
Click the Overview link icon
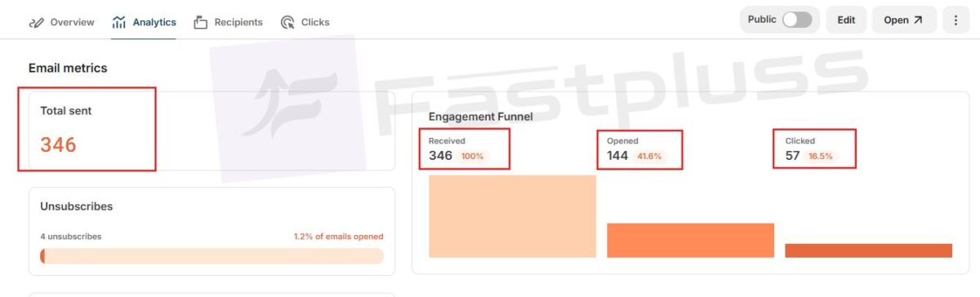pos(36,22)
